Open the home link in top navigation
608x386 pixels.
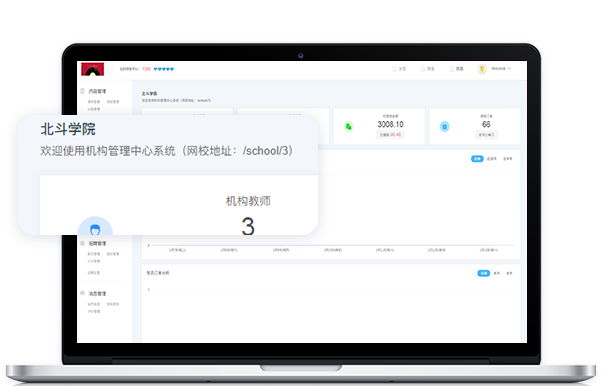399,69
